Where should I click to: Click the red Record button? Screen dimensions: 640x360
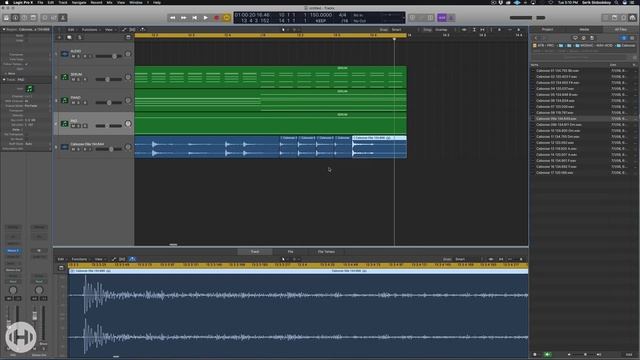coord(217,18)
